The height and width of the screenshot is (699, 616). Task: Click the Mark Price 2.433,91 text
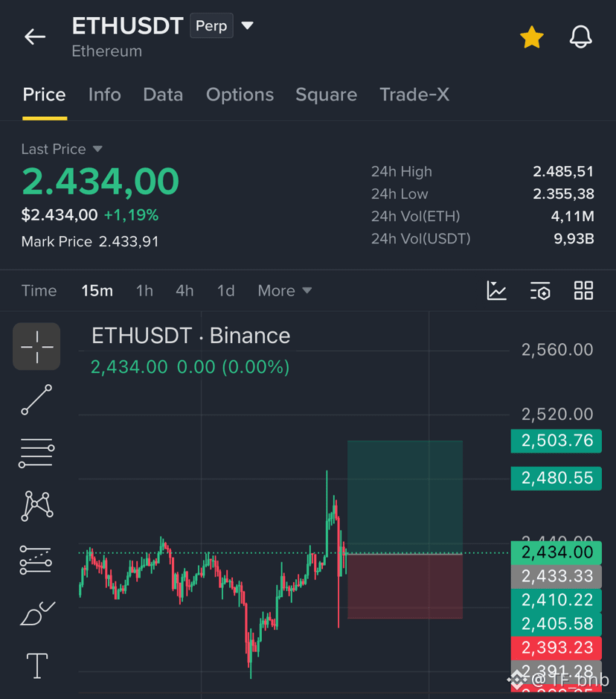tap(90, 242)
